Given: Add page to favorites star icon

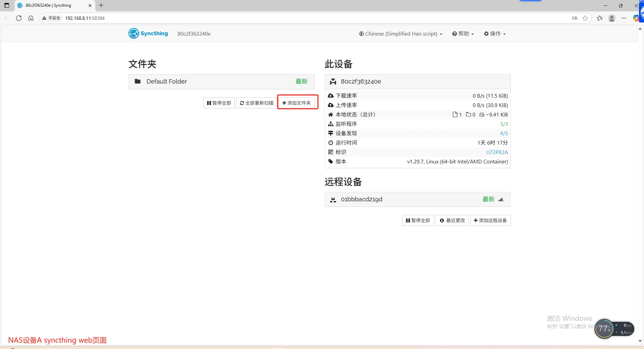Looking at the screenshot, I should 585,18.
